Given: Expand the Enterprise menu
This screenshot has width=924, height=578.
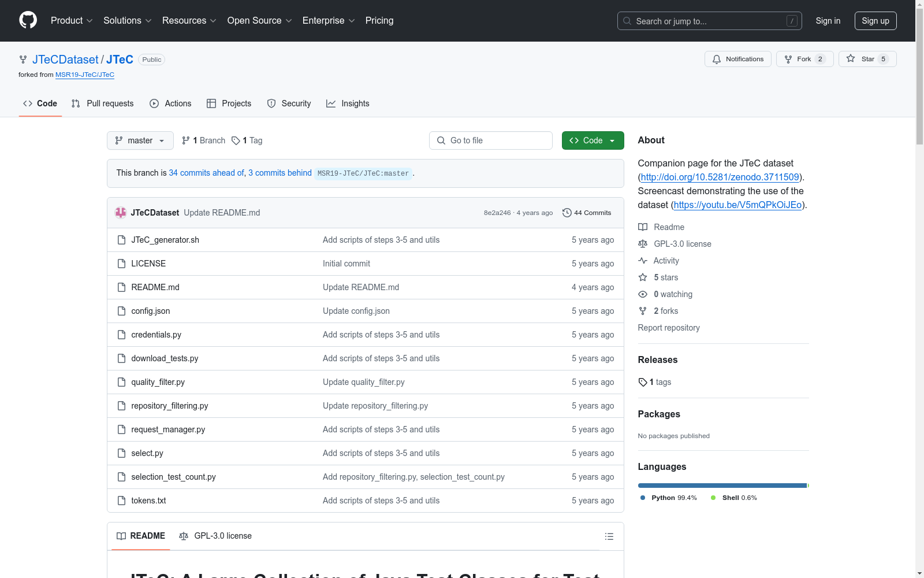Looking at the screenshot, I should coord(329,21).
